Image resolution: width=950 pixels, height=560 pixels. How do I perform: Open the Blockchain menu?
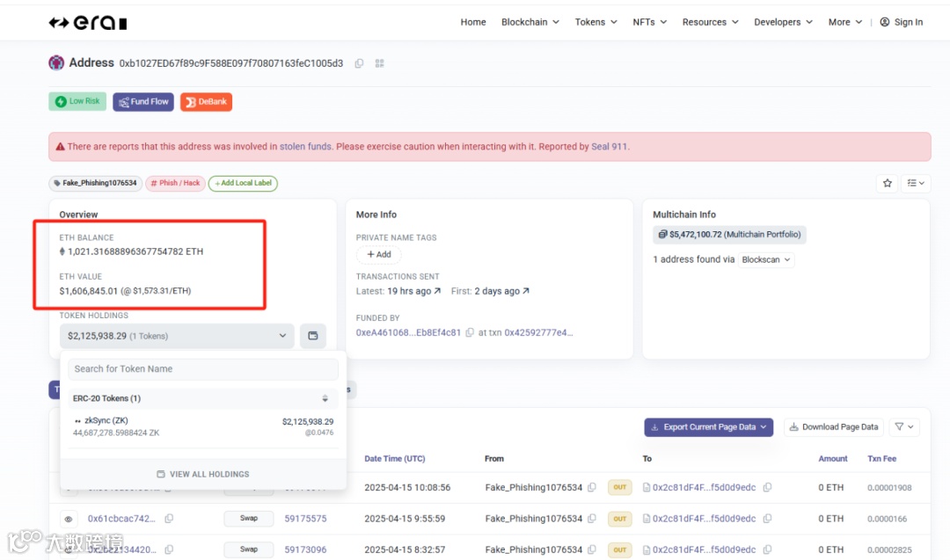530,22
